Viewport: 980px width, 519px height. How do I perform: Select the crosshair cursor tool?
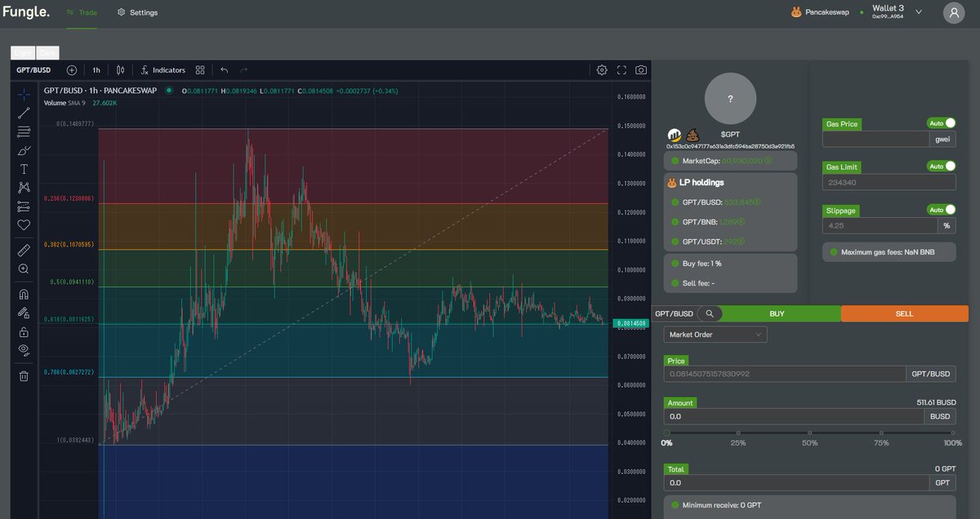24,95
